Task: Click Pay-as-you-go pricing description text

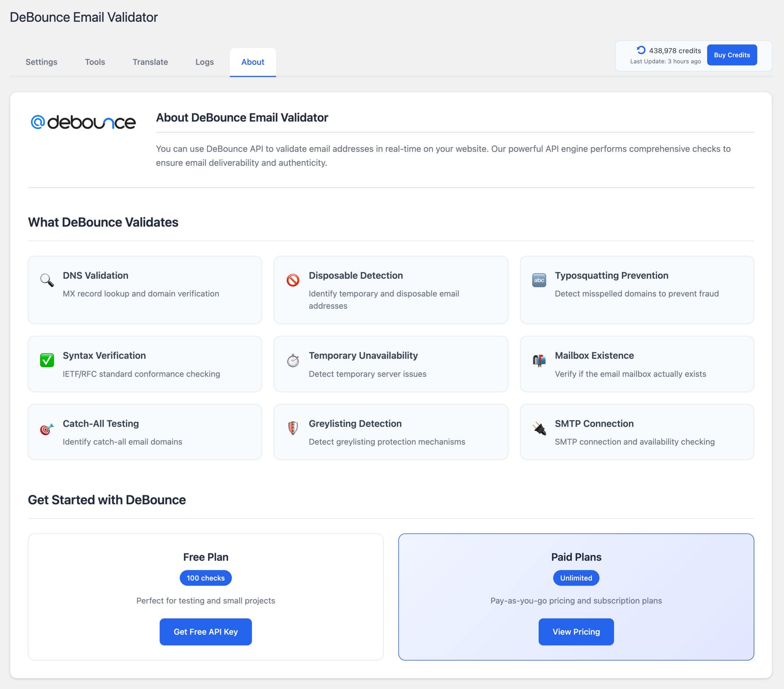Action: click(x=576, y=601)
